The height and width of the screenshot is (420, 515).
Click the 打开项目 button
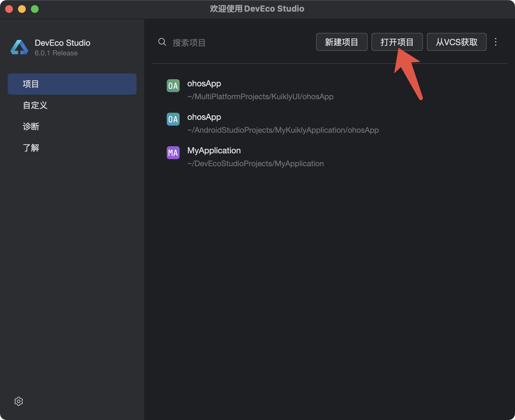(397, 42)
